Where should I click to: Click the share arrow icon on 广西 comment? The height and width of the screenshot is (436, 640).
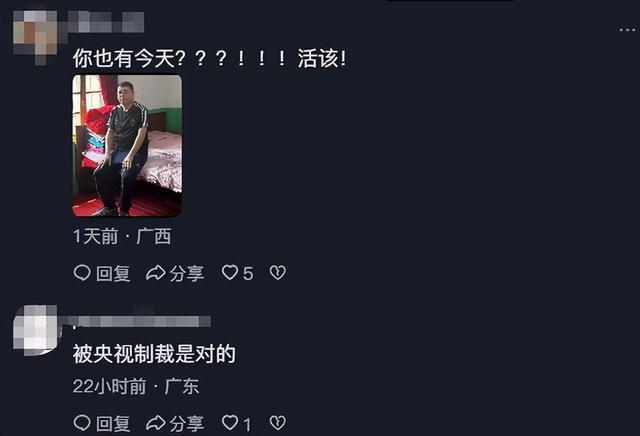156,273
